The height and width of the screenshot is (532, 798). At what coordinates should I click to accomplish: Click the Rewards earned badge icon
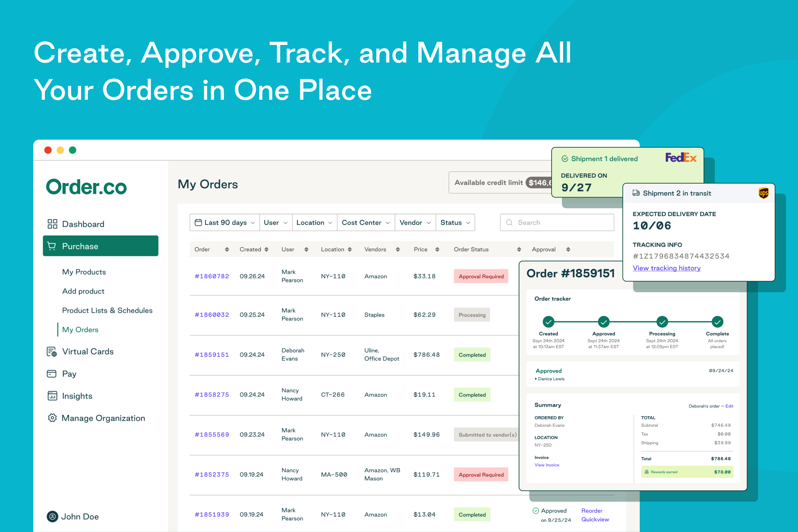click(647, 472)
